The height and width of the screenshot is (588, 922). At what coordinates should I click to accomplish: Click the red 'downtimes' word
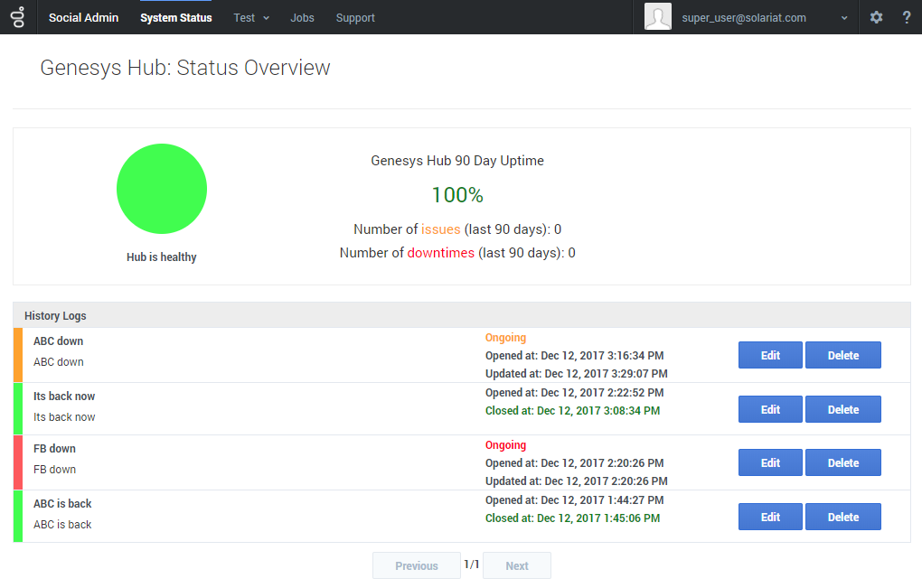click(x=440, y=253)
